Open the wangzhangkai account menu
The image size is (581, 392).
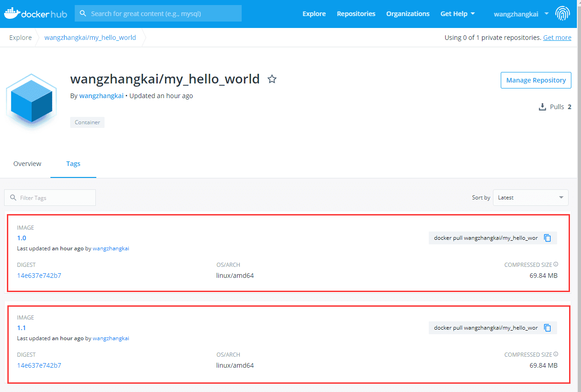pyautogui.click(x=521, y=14)
